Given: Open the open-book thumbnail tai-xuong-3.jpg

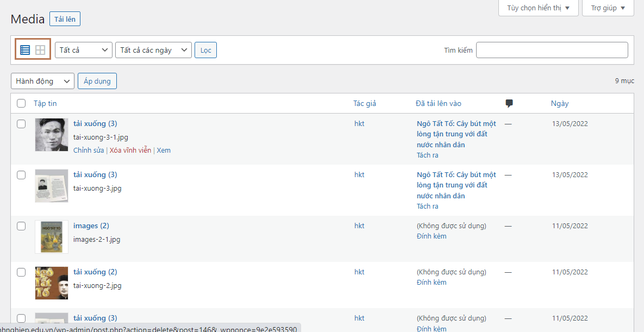Looking at the screenshot, I should pyautogui.click(x=52, y=186).
